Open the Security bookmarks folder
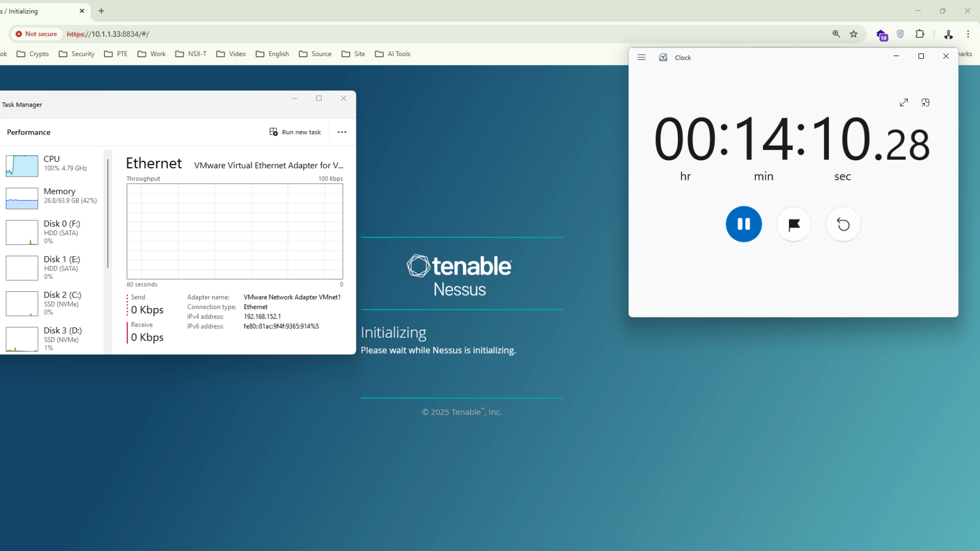The image size is (980, 551). point(77,54)
